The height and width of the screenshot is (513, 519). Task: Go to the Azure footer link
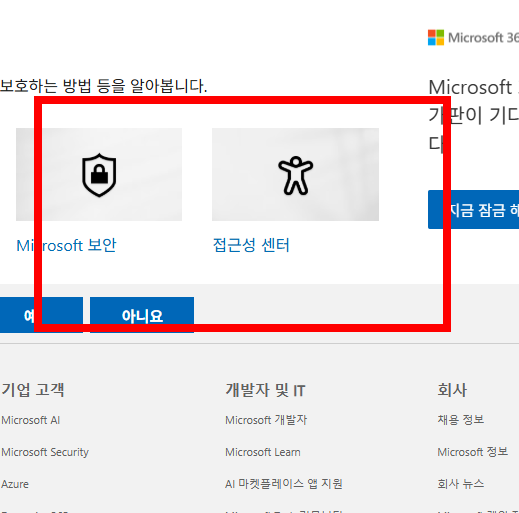coord(15,484)
